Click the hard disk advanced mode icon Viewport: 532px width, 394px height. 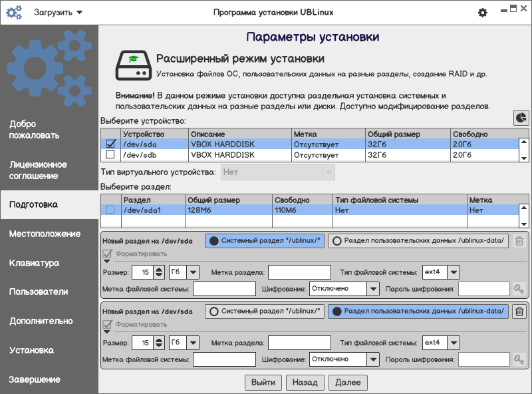132,65
